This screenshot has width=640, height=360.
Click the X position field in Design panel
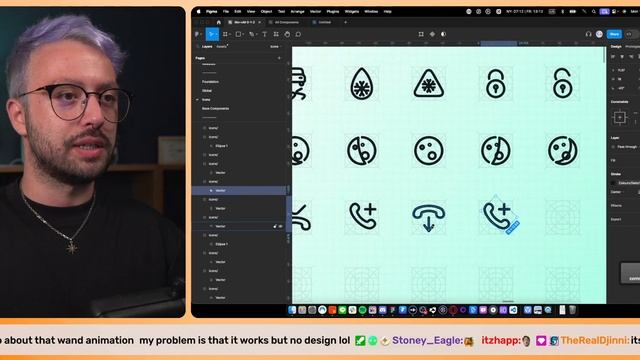click(x=620, y=70)
